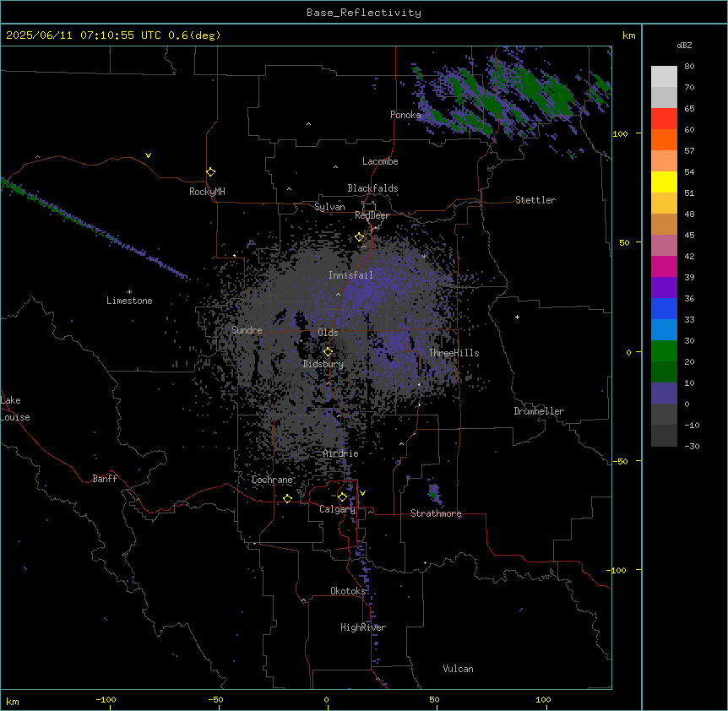Click the dBZ legend heading
The width and height of the screenshot is (728, 711).
684,46
